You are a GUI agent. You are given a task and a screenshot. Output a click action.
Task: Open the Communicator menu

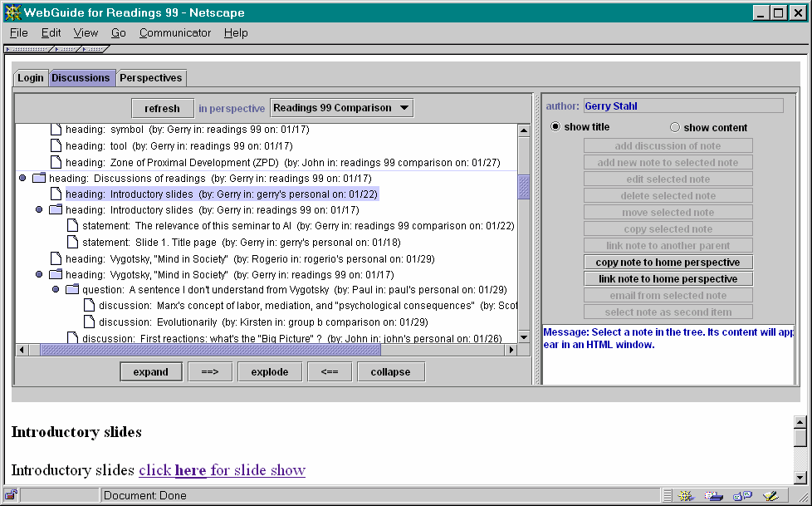click(175, 32)
